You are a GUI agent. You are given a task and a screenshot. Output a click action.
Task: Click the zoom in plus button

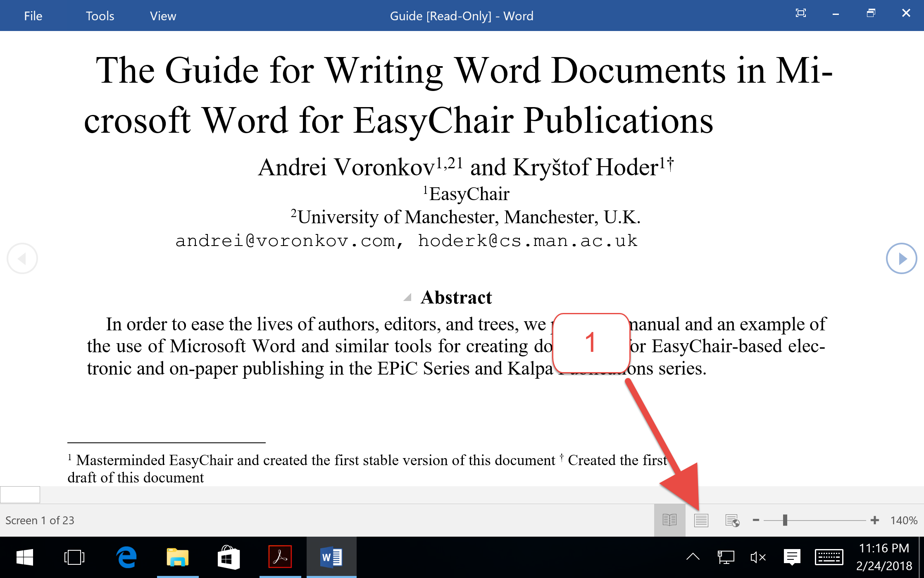pyautogui.click(x=874, y=520)
